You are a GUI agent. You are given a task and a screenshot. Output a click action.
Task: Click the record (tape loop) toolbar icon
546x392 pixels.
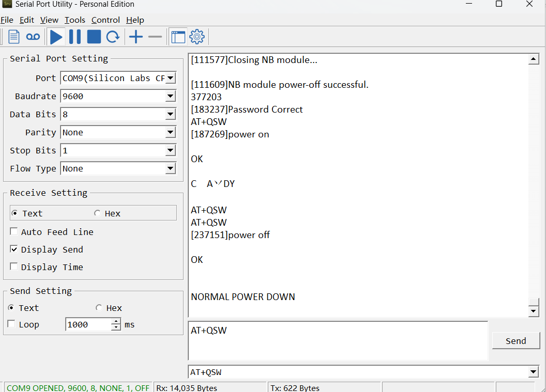(x=33, y=37)
